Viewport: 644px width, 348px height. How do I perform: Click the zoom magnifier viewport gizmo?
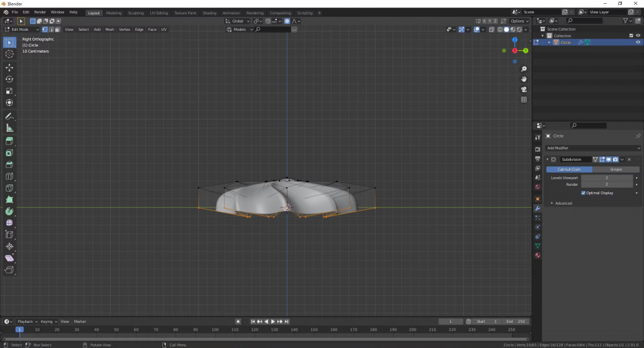524,69
